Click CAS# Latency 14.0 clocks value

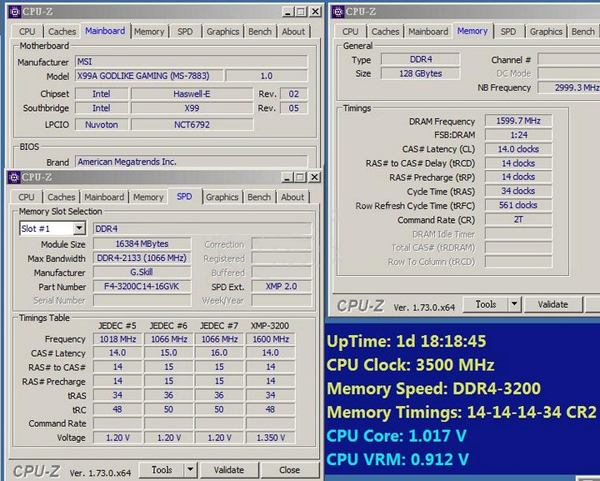[518, 149]
